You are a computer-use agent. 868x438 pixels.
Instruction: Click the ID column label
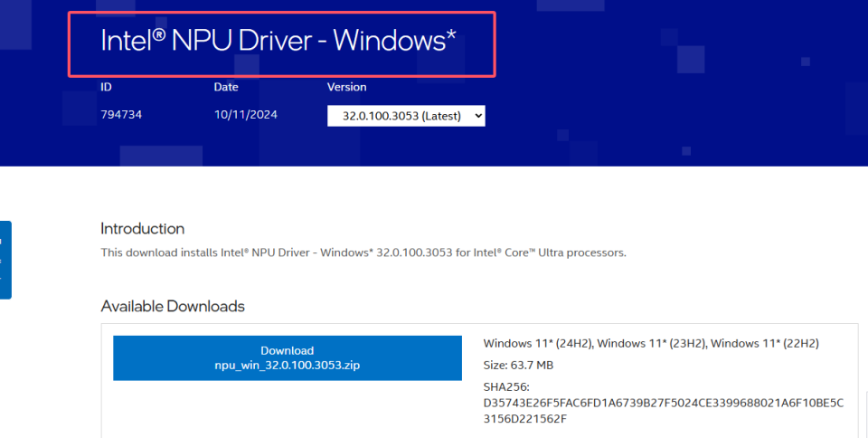[106, 87]
